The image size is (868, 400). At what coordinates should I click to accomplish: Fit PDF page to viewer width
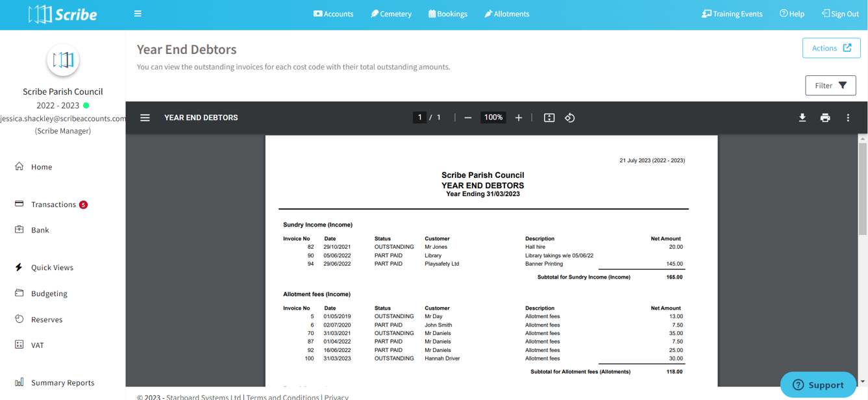[x=549, y=118]
